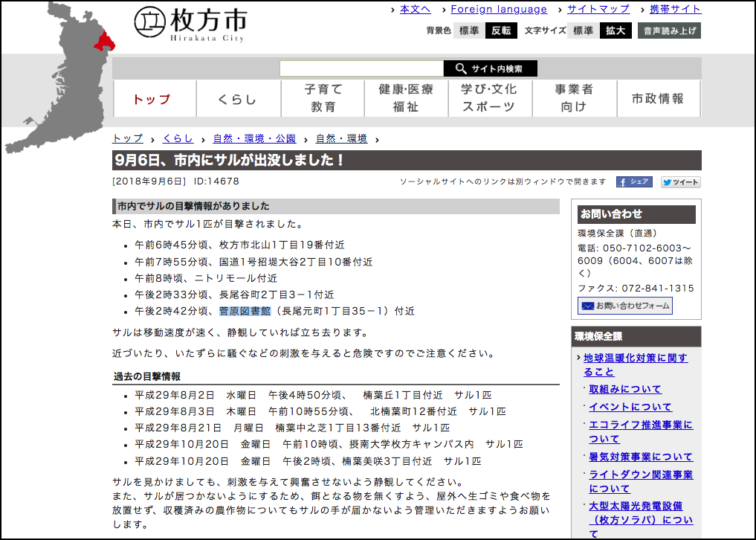
Task: Enlarge text size with 拡大
Action: point(616,30)
